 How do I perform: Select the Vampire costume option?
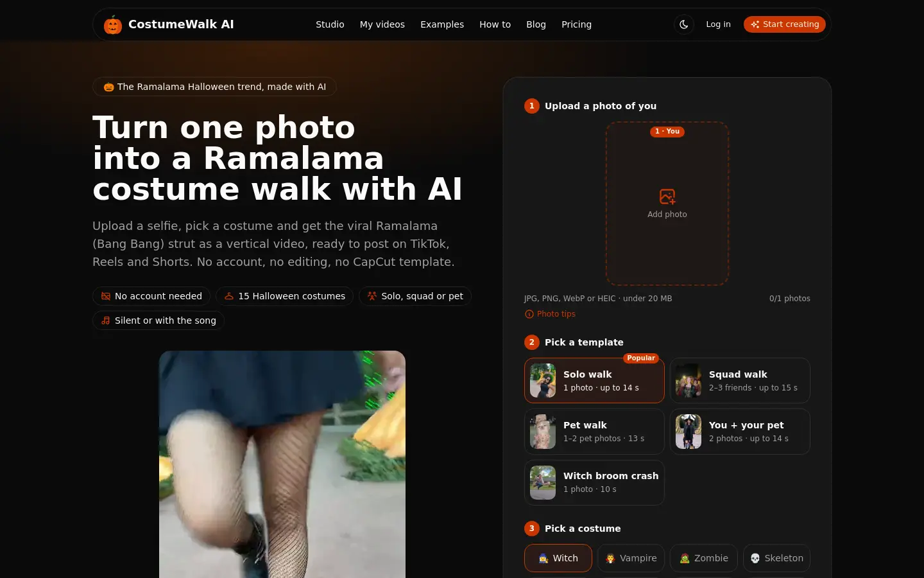pos(631,558)
